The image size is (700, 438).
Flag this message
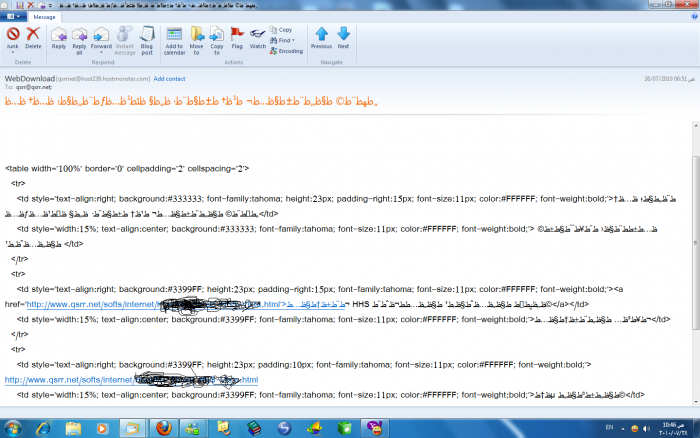[237, 38]
